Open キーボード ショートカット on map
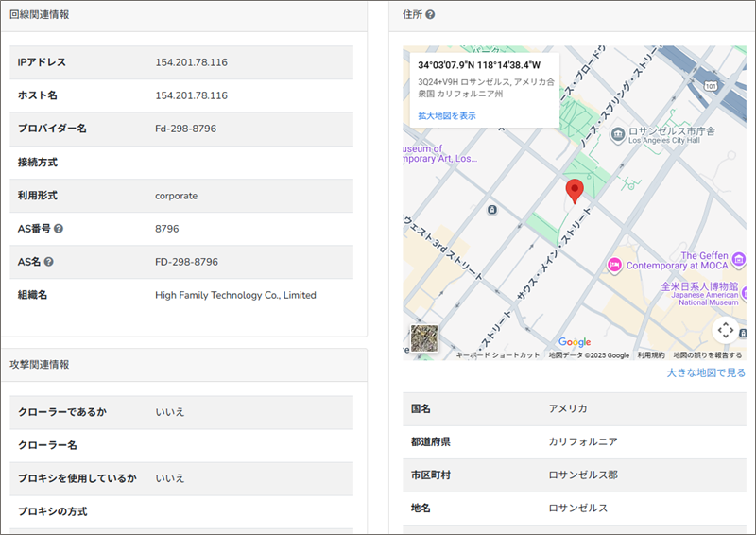This screenshot has height=535, width=756. (498, 355)
